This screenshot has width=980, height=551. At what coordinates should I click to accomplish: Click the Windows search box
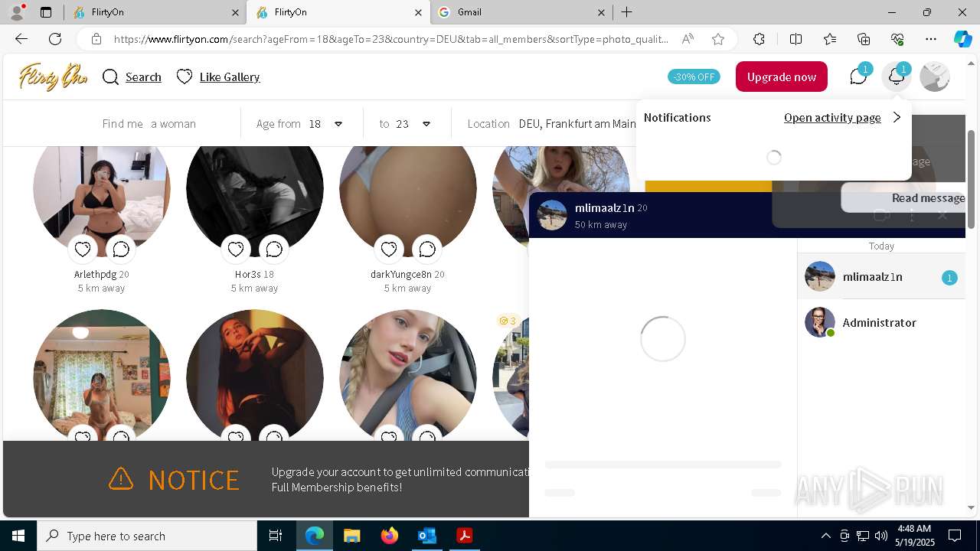tap(147, 536)
